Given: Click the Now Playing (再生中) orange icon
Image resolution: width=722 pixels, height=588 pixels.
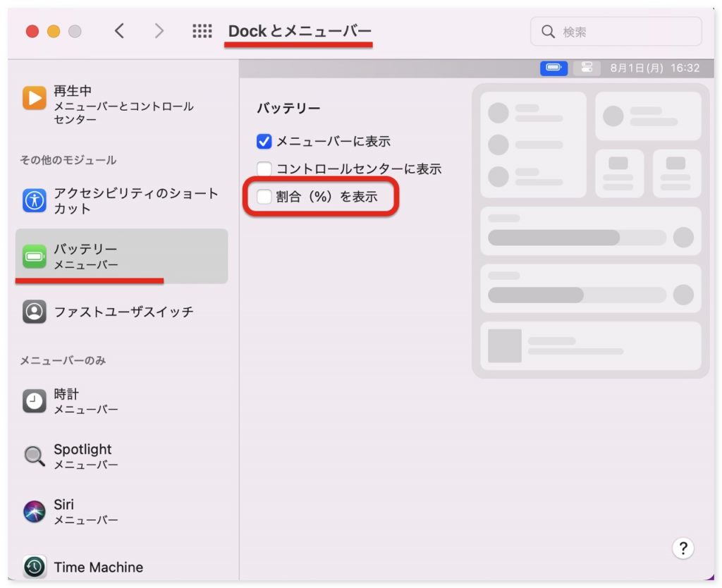Looking at the screenshot, I should [x=34, y=98].
